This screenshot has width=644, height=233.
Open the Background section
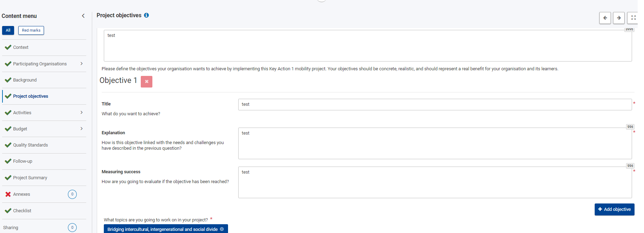[25, 80]
